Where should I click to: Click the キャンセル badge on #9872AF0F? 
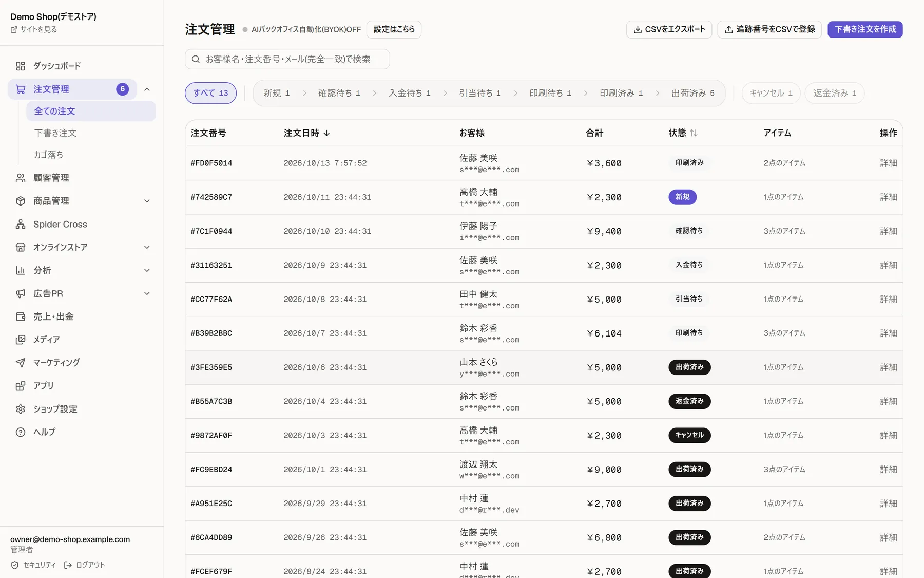[689, 435]
